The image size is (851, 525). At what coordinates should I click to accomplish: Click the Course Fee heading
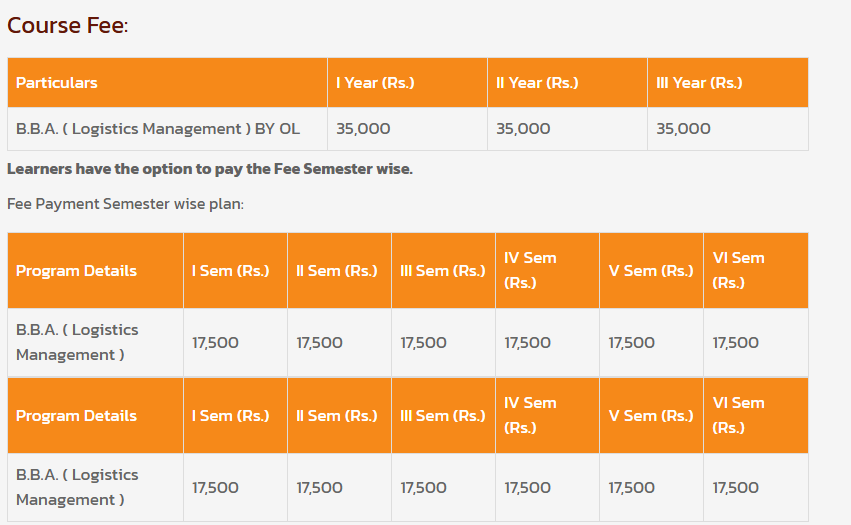point(67,25)
